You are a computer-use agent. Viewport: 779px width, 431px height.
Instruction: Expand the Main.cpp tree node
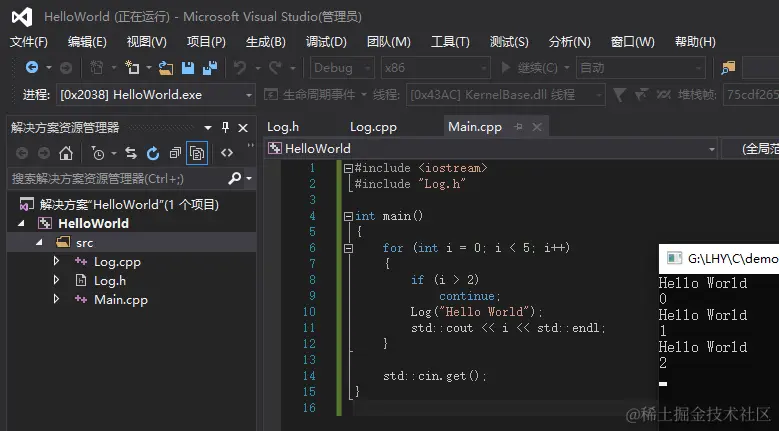[x=56, y=298]
